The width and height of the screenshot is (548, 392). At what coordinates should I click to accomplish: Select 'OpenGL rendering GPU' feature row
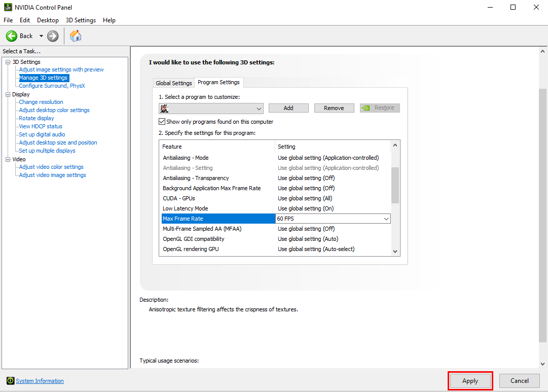pyautogui.click(x=275, y=249)
